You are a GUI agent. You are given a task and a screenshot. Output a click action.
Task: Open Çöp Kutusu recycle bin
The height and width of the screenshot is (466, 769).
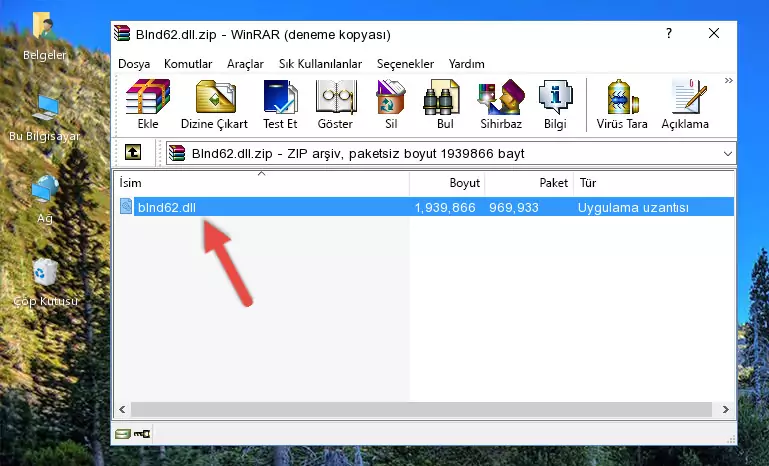(45, 282)
